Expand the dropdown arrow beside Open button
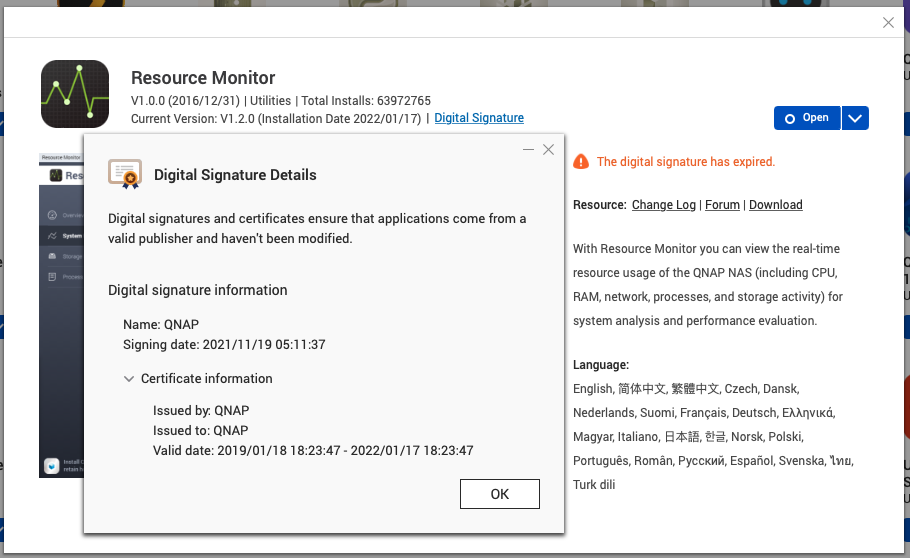This screenshot has width=910, height=558. pyautogui.click(x=854, y=118)
